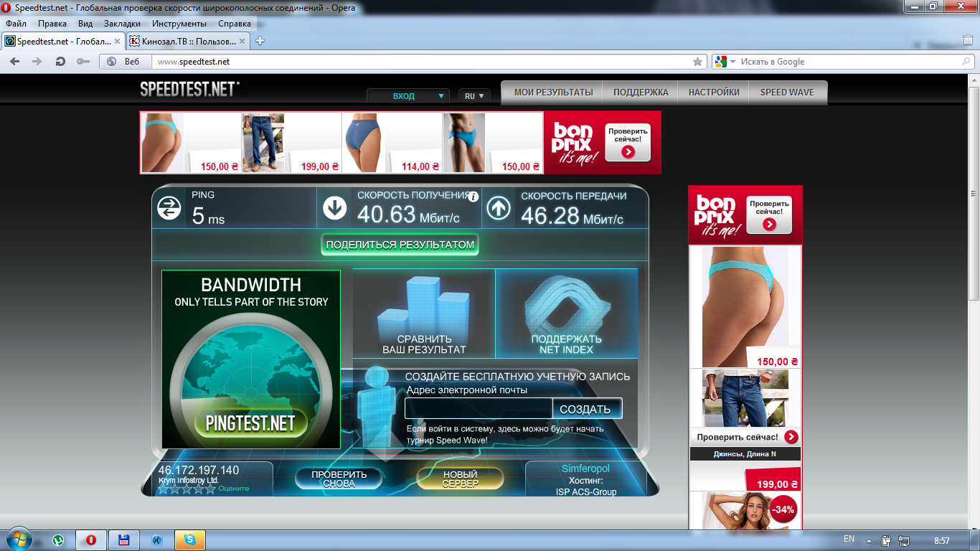Open the closed tabs trash icon
The height and width of the screenshot is (551, 980).
point(967,41)
